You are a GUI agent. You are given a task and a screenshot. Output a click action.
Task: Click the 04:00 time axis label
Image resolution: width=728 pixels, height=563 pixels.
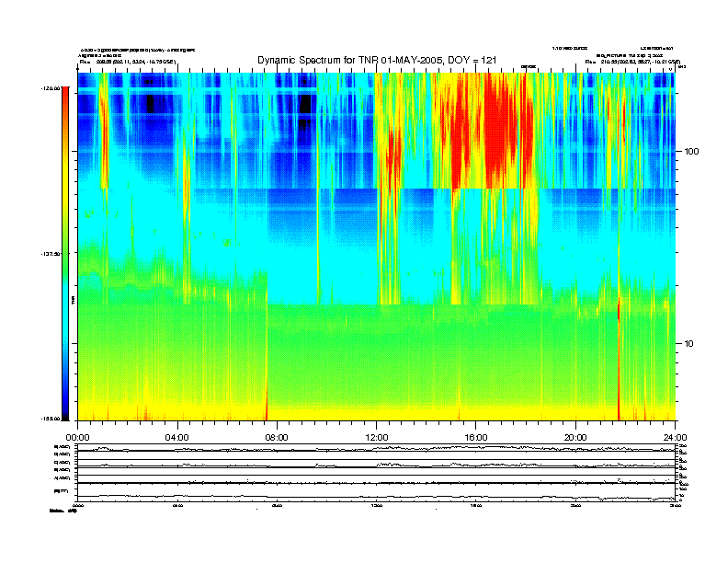(x=176, y=437)
